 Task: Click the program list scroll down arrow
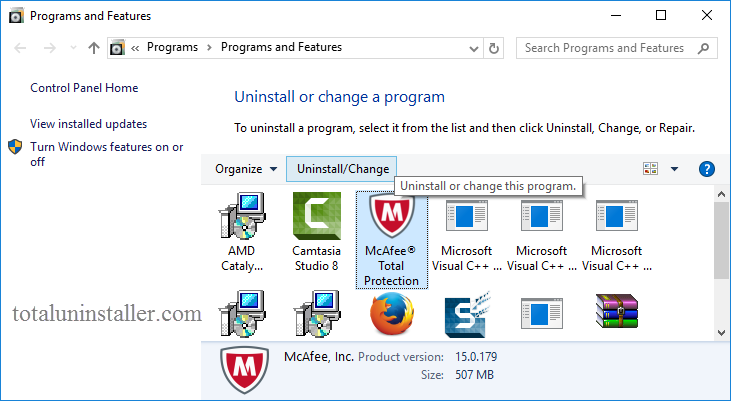pyautogui.click(x=722, y=332)
